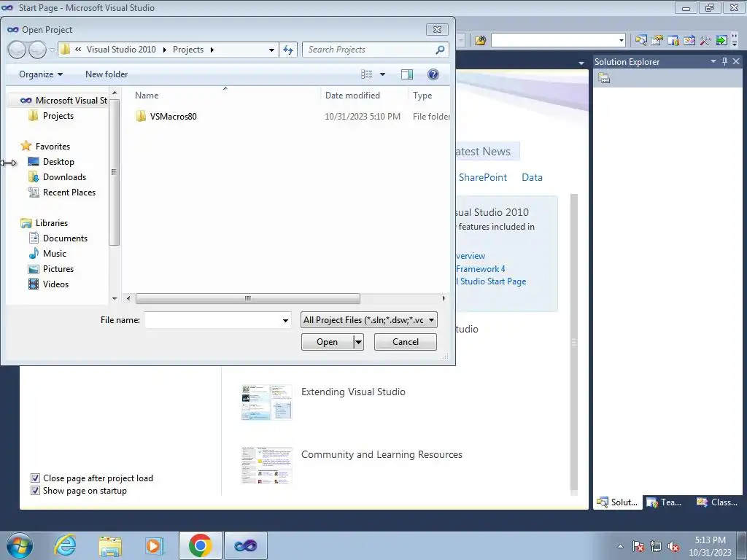Open the Windows Start menu orb
The image size is (747, 560).
pos(20,545)
